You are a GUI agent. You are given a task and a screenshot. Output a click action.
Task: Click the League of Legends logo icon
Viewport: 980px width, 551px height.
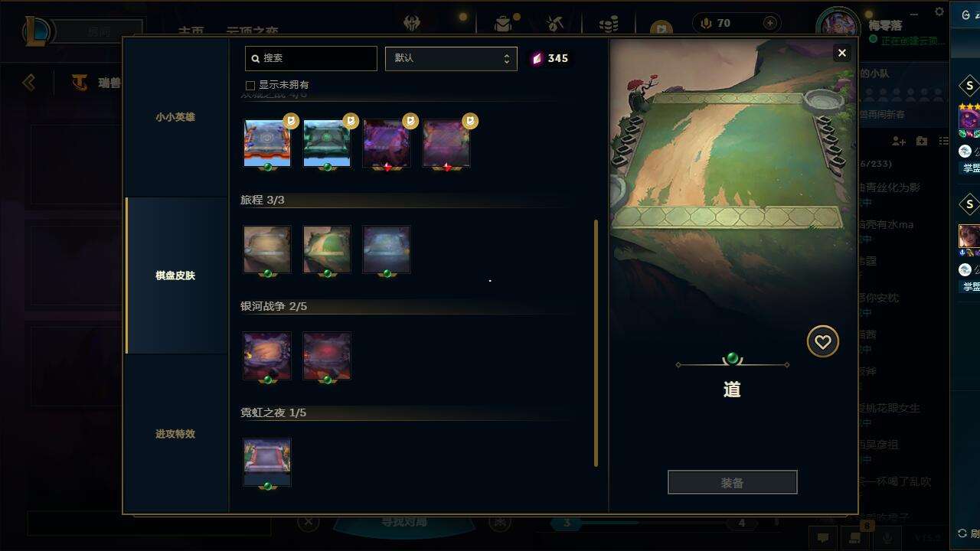[38, 31]
